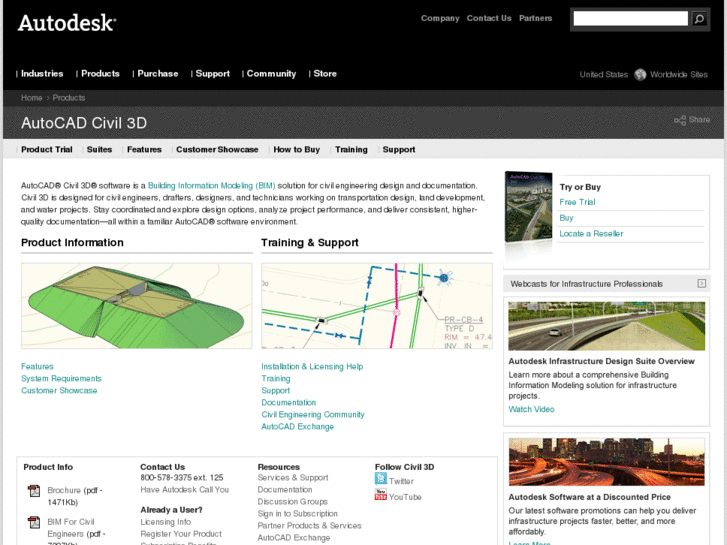Click Register Your Product link
Image resolution: width=727 pixels, height=545 pixels.
tap(181, 534)
